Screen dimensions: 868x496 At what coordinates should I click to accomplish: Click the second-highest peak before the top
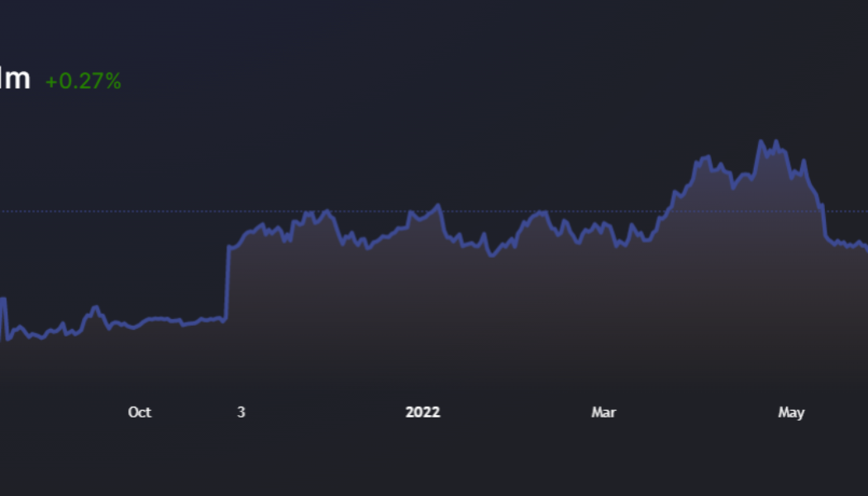707,156
